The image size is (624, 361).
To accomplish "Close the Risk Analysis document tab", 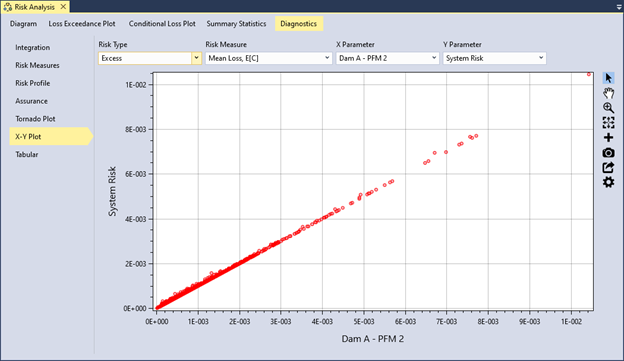I will [x=63, y=7].
